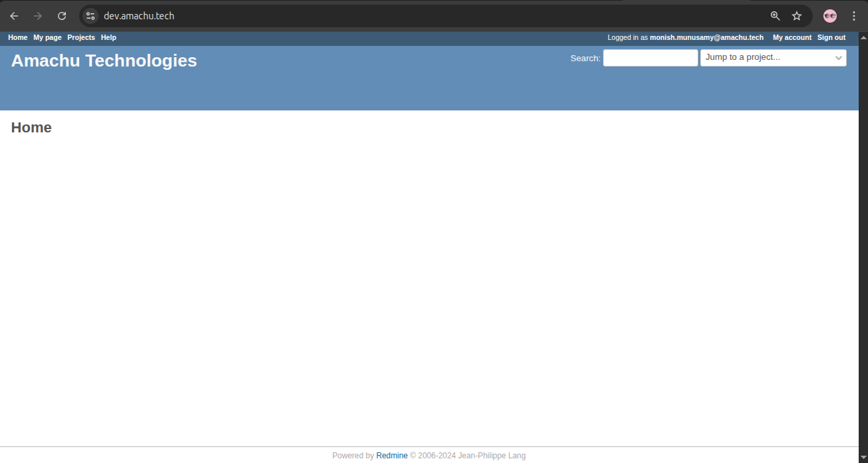868x463 pixels.
Task: Click the Sign out link
Action: [x=831, y=38]
